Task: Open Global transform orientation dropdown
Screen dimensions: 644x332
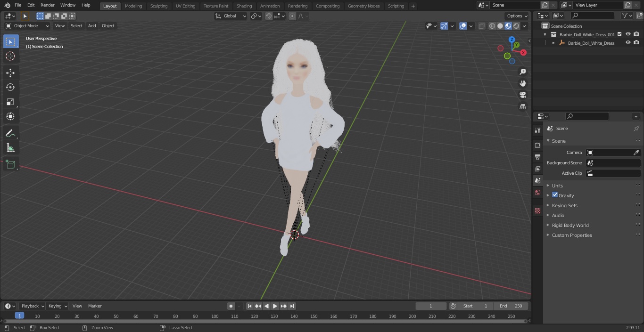Action: coord(231,16)
